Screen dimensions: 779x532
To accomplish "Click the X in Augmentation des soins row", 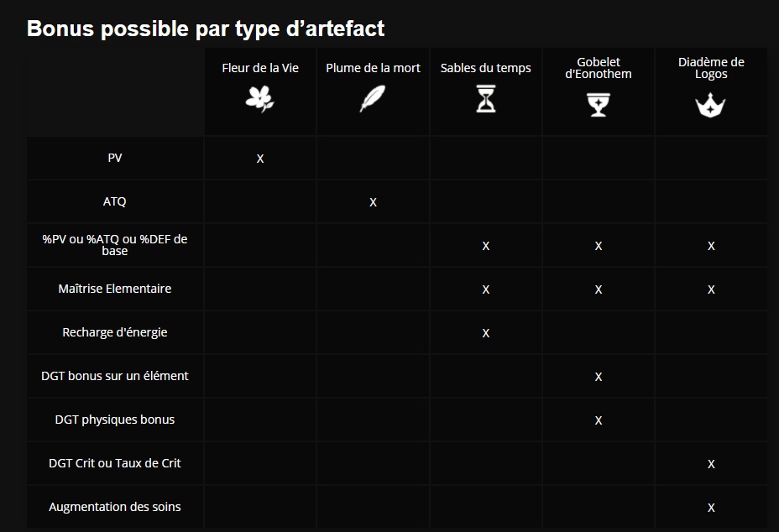I will (711, 508).
